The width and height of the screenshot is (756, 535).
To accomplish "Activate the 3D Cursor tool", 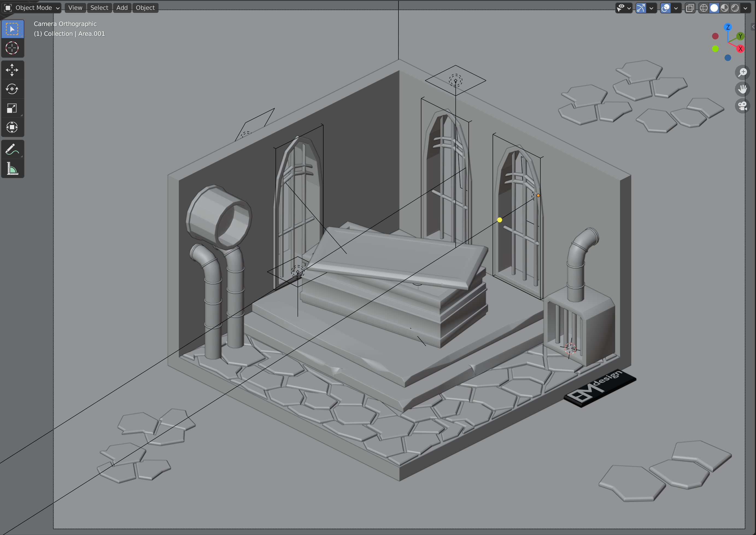I will point(12,48).
